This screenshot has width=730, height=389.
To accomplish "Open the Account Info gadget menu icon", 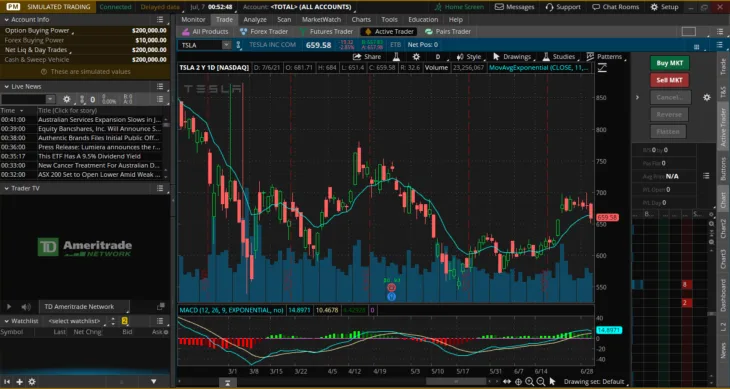I will click(x=160, y=20).
